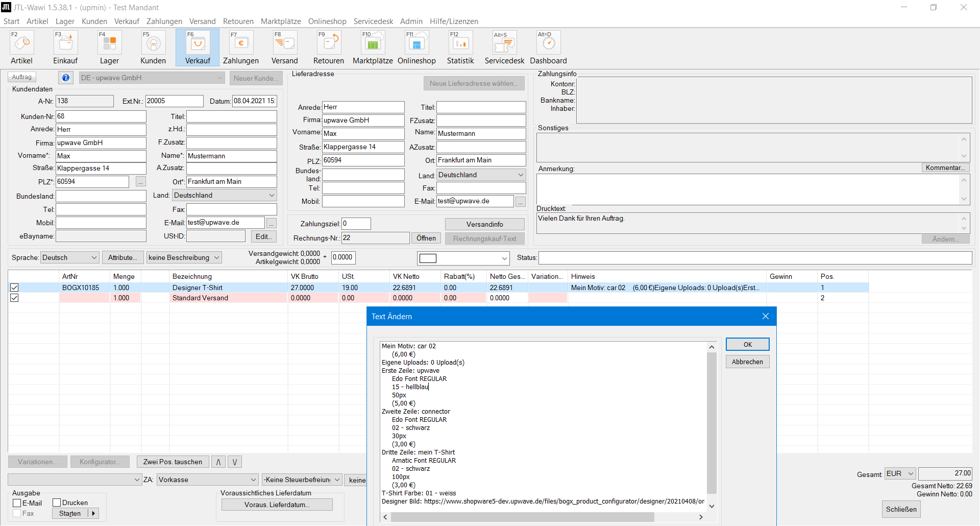The height and width of the screenshot is (526, 980).
Task: Click the Zahlungsziel input field
Action: 356,224
